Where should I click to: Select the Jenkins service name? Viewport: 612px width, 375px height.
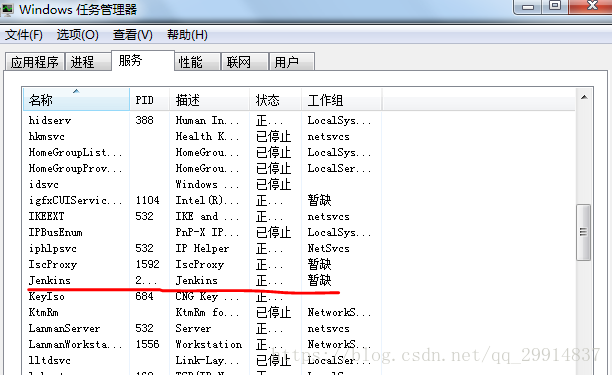pos(50,281)
